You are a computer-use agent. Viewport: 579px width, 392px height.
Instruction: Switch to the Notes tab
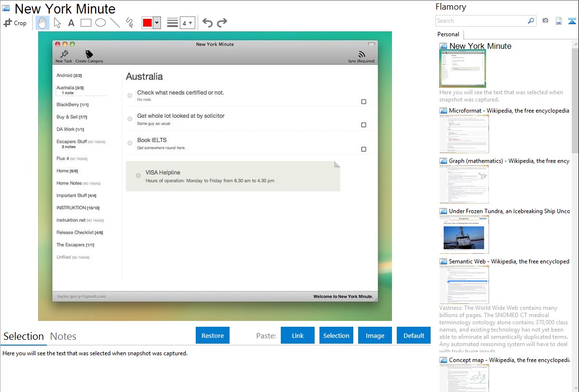(x=63, y=336)
